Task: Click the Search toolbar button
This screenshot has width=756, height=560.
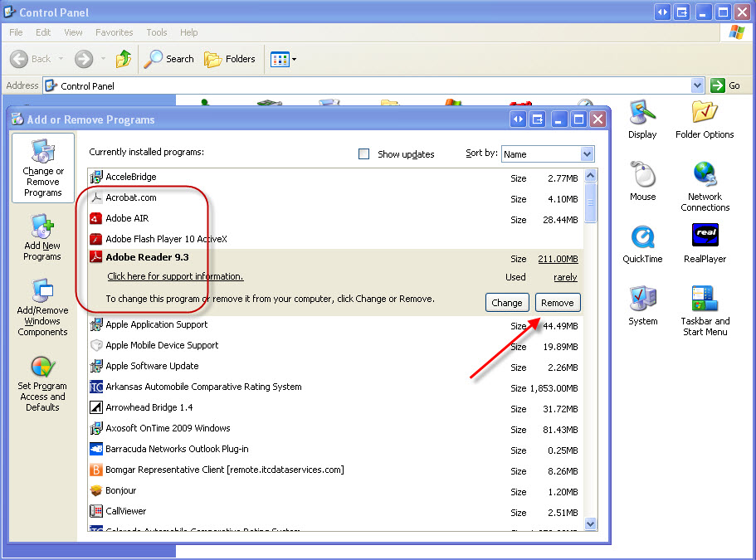Action: pyautogui.click(x=169, y=59)
